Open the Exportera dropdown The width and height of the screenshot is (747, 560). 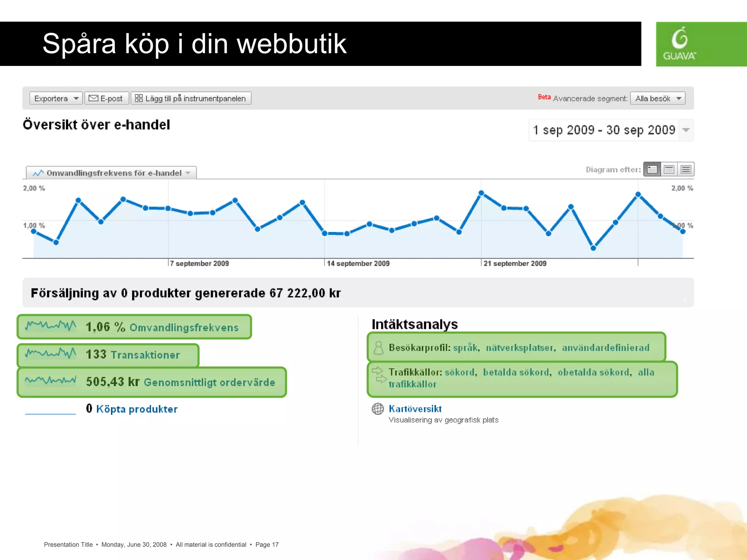(x=56, y=98)
